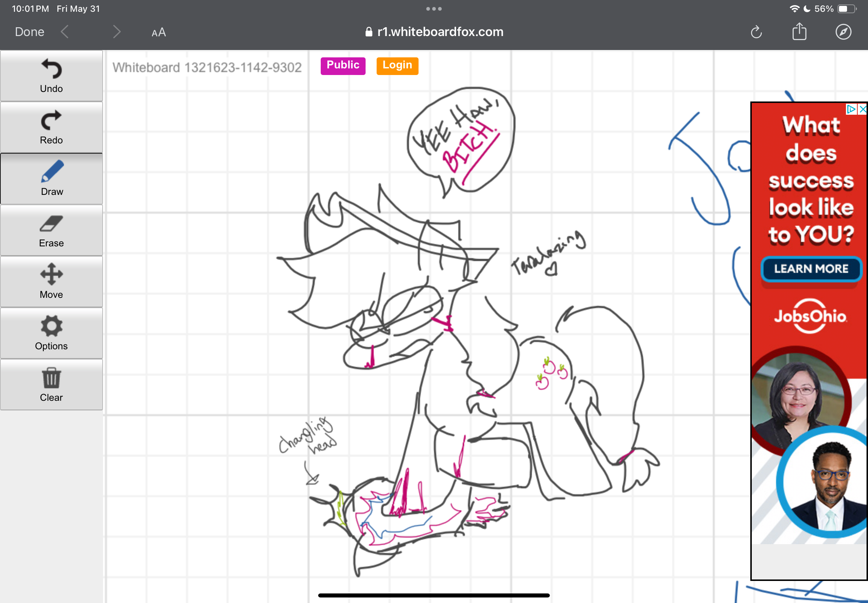Image resolution: width=868 pixels, height=603 pixels.
Task: Tap the compass open-in-Safari icon
Action: pyautogui.click(x=843, y=32)
